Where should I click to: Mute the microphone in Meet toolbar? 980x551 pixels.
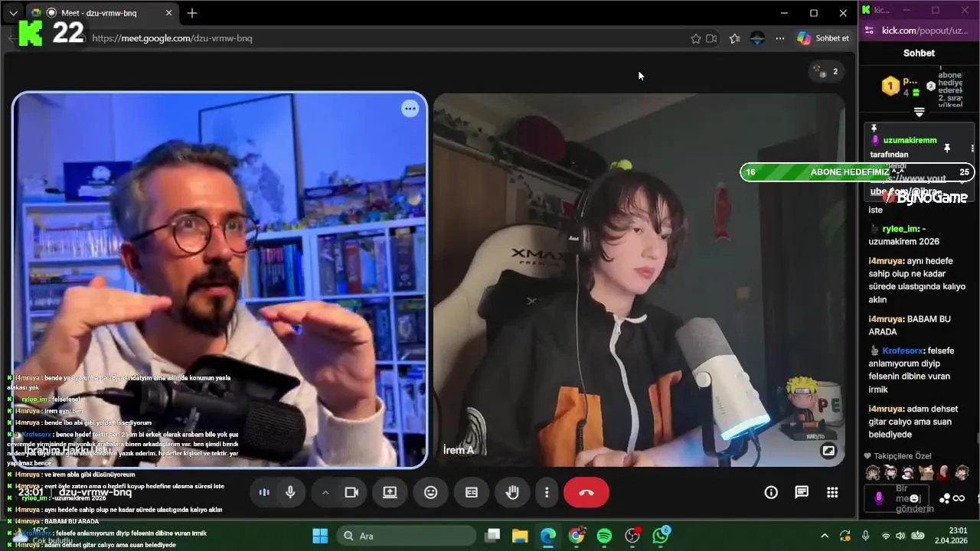[290, 492]
